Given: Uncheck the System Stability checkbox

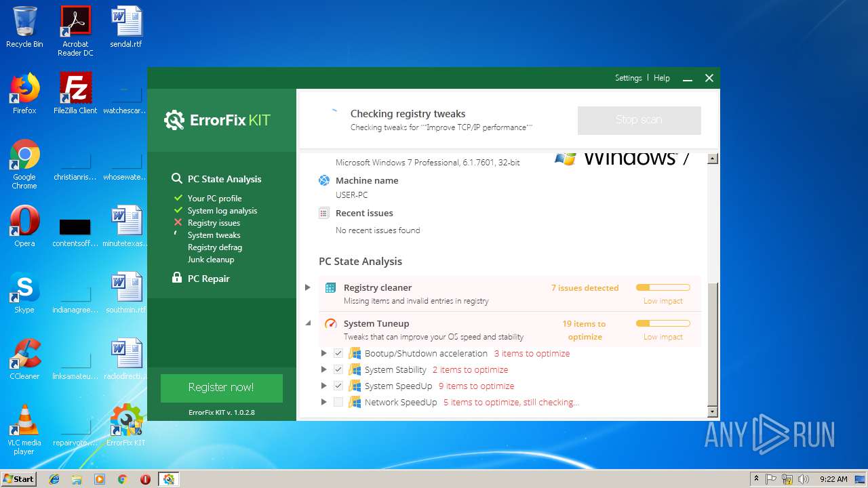Looking at the screenshot, I should click(x=338, y=369).
